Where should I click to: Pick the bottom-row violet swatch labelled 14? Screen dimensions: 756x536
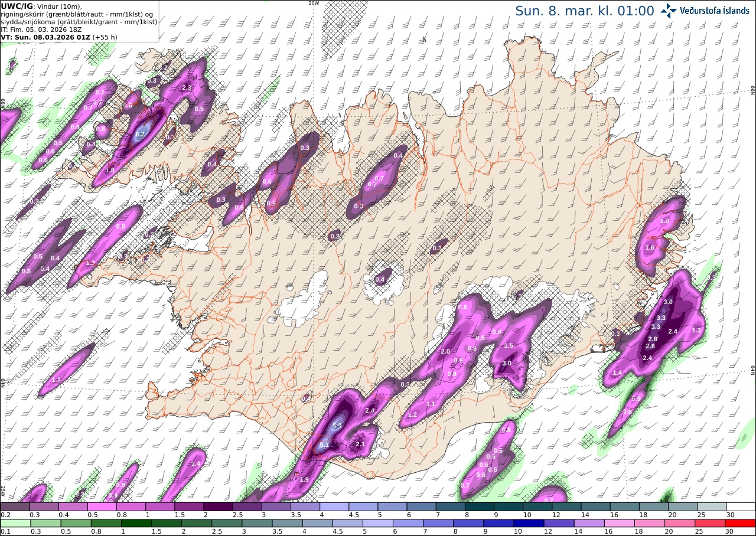coord(589,523)
